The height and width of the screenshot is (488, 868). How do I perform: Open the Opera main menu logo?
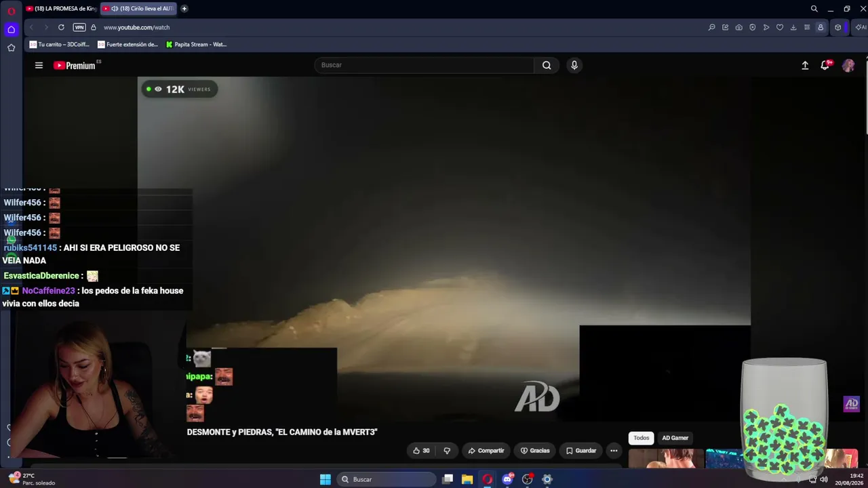tap(12, 10)
